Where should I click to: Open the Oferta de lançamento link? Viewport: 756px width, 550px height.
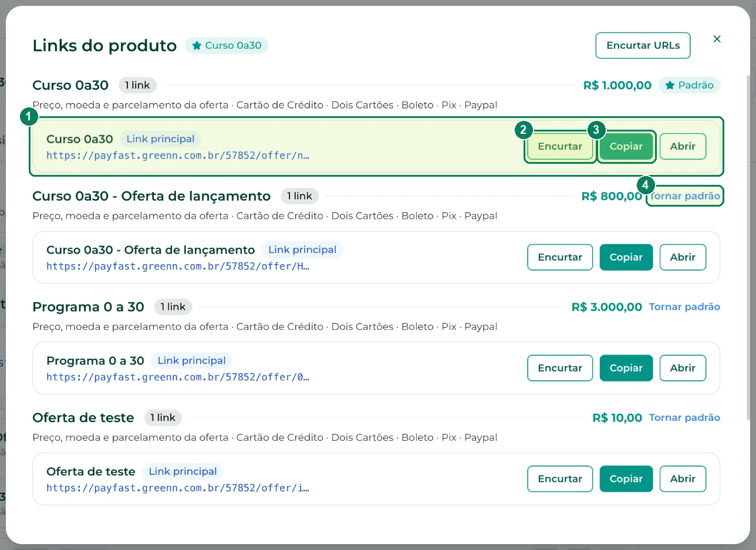click(x=683, y=257)
